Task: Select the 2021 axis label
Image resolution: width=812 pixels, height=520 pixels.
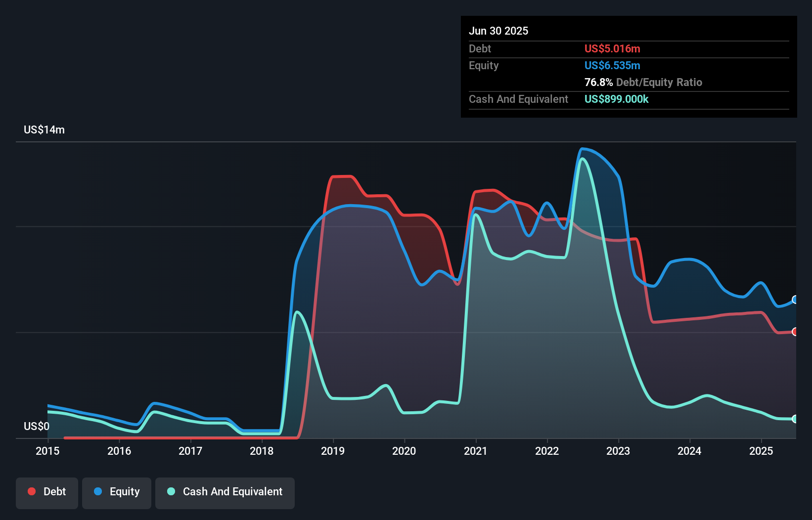Action: pos(476,451)
